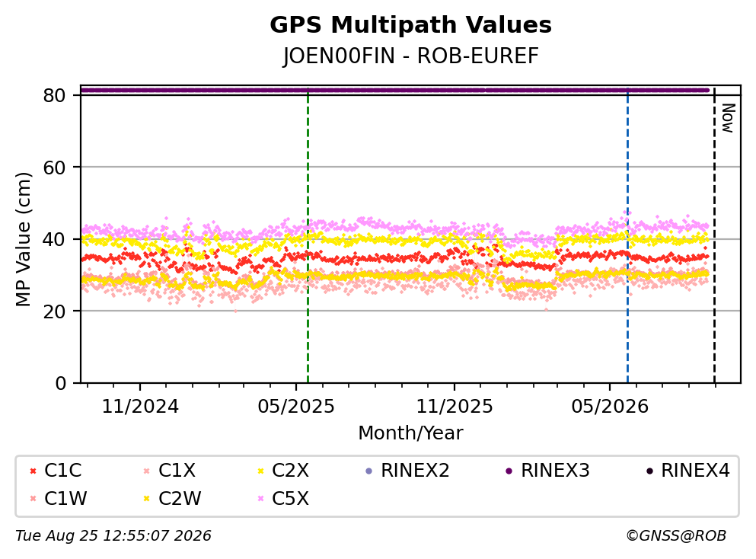
Task: Click the MP Value (cm) axis label
Action: [x=23, y=239]
